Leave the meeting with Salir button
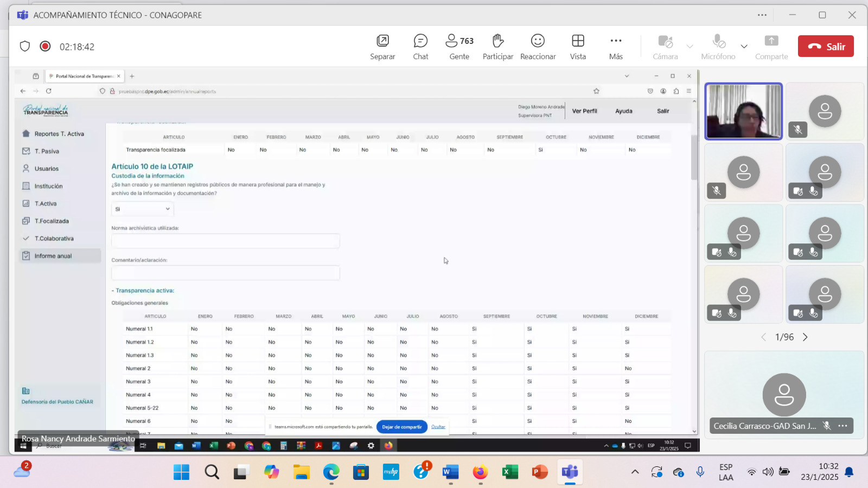 pos(825,47)
